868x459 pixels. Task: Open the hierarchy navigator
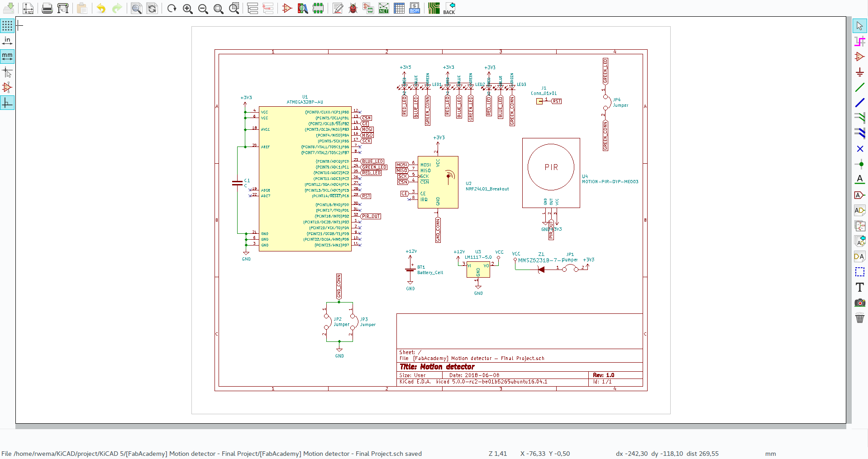(x=253, y=8)
